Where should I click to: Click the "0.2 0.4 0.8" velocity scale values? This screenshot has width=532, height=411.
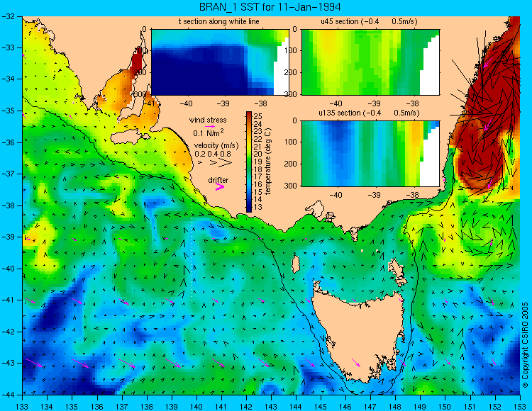point(213,154)
